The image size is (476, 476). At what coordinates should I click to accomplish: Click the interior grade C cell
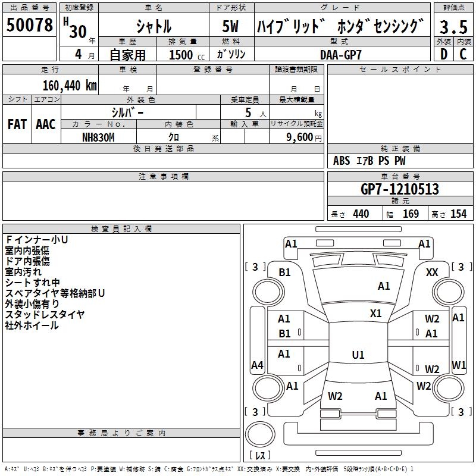(463, 54)
